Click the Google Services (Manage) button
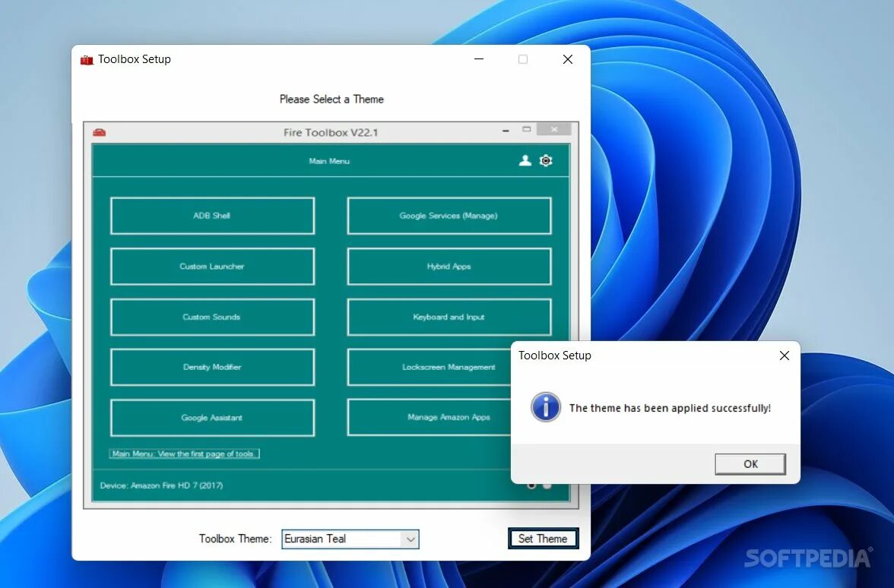The width and height of the screenshot is (894, 588). [449, 216]
